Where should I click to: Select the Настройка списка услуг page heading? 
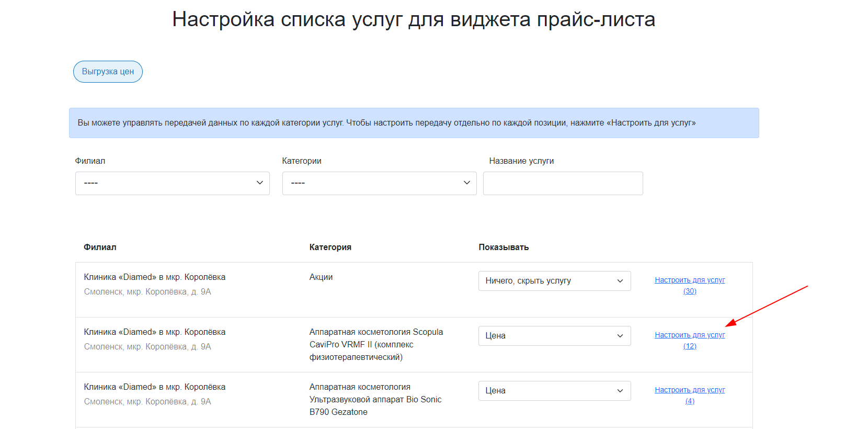click(x=414, y=19)
